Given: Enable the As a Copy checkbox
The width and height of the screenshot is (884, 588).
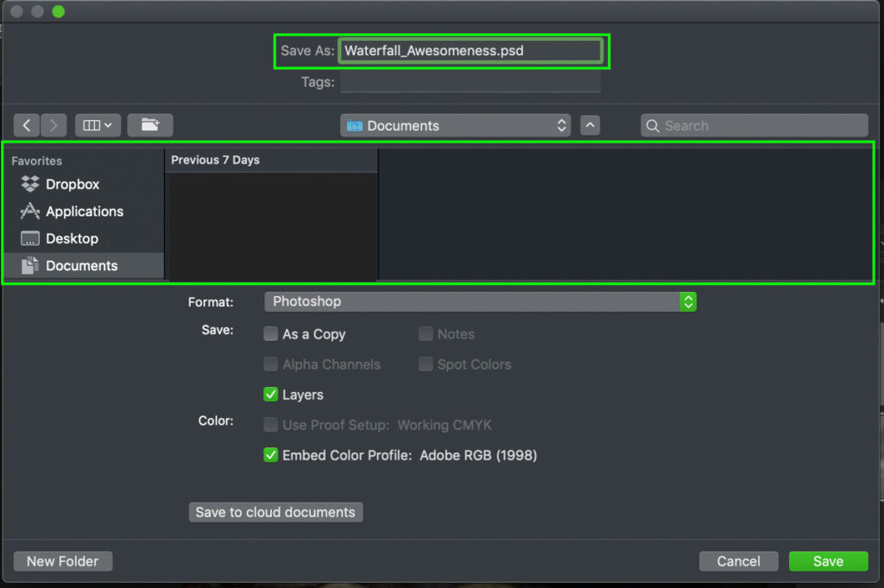Looking at the screenshot, I should (x=271, y=334).
